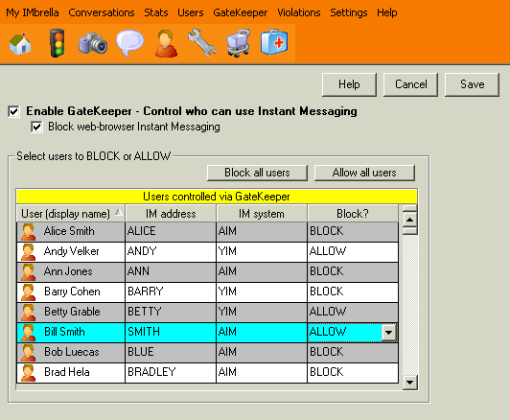
Task: Open the Violations menu
Action: coord(298,12)
